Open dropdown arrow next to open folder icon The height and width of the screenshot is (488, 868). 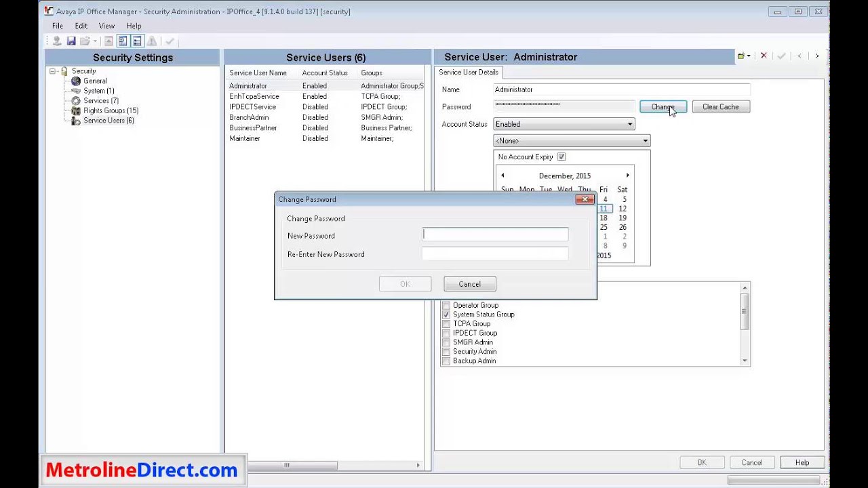(95, 41)
